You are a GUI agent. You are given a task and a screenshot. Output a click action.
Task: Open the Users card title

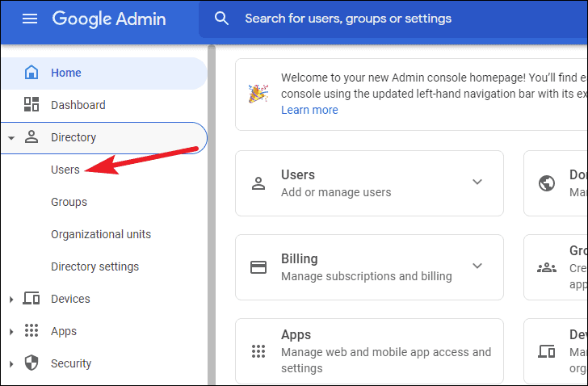tap(298, 174)
